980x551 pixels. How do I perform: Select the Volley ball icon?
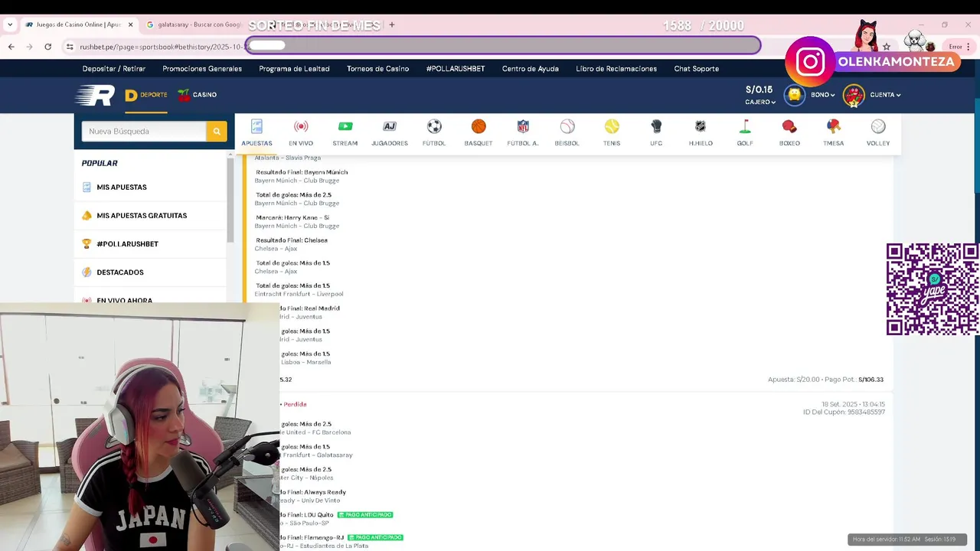878,126
